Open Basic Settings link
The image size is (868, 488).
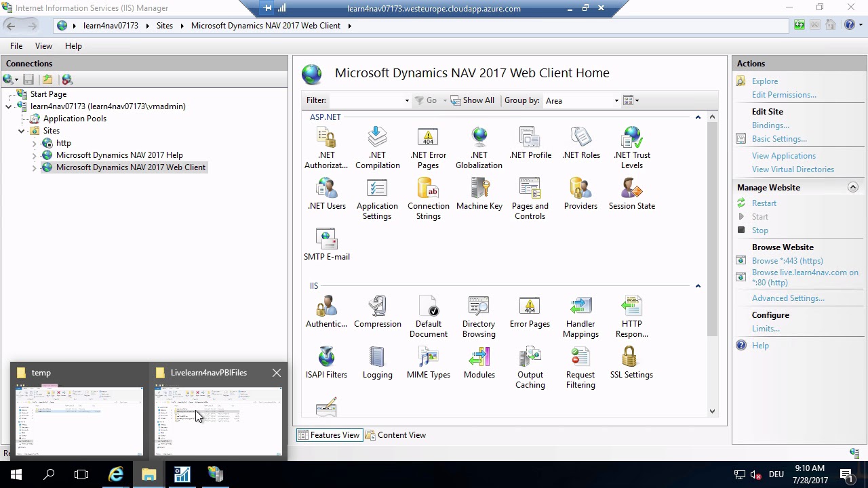point(779,139)
